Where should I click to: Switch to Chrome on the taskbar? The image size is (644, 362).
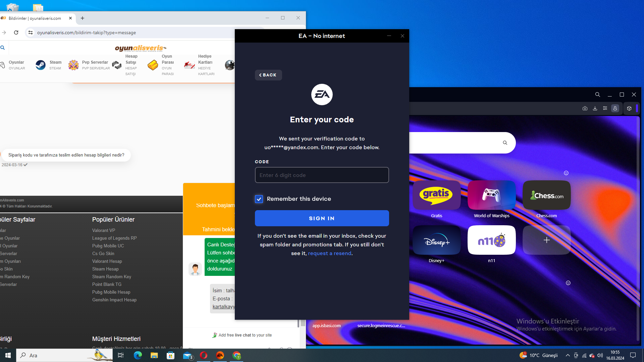(x=236, y=355)
